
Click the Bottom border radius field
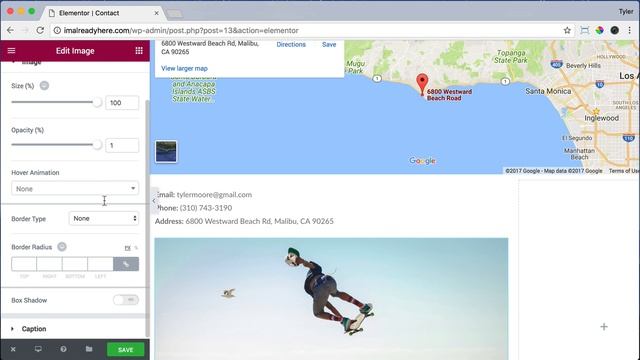[75, 264]
